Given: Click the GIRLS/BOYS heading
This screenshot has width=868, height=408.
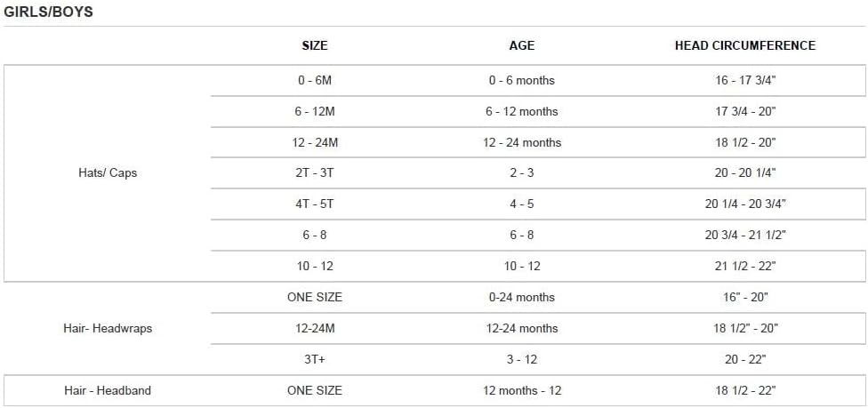Looking at the screenshot, I should [48, 12].
